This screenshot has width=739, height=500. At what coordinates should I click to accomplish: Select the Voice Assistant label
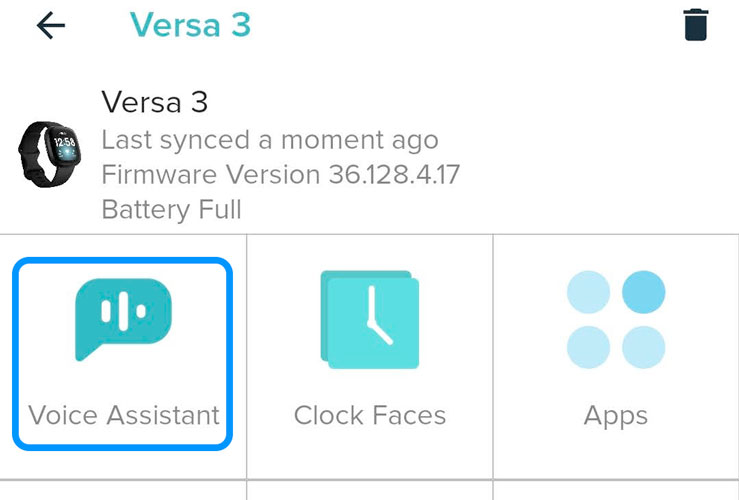[x=124, y=415]
